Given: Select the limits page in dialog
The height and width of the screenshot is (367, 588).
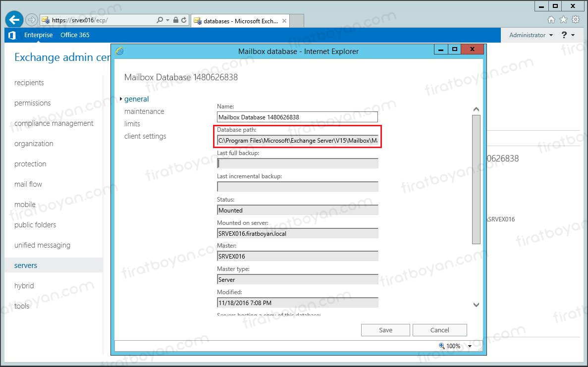Looking at the screenshot, I should 132,124.
